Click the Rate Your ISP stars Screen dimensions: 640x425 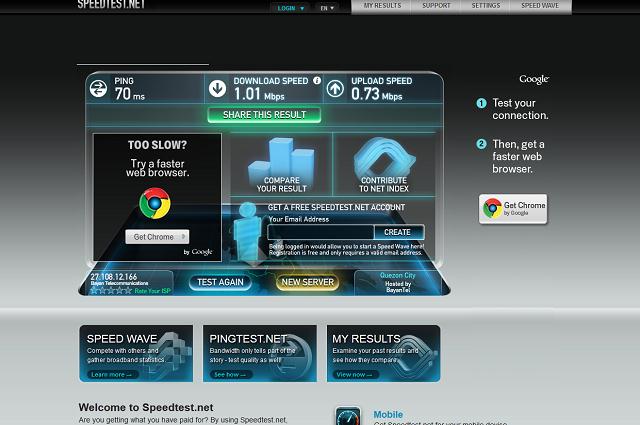tap(111, 290)
